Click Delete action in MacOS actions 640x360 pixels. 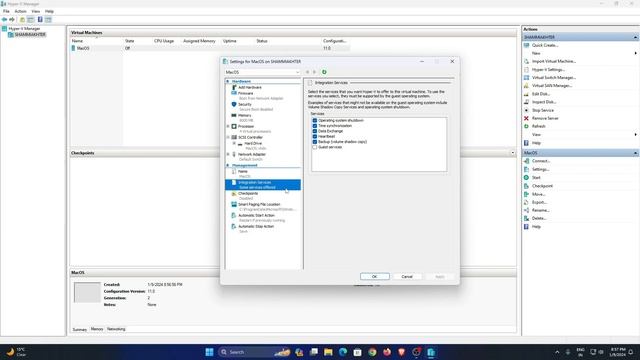coord(539,218)
